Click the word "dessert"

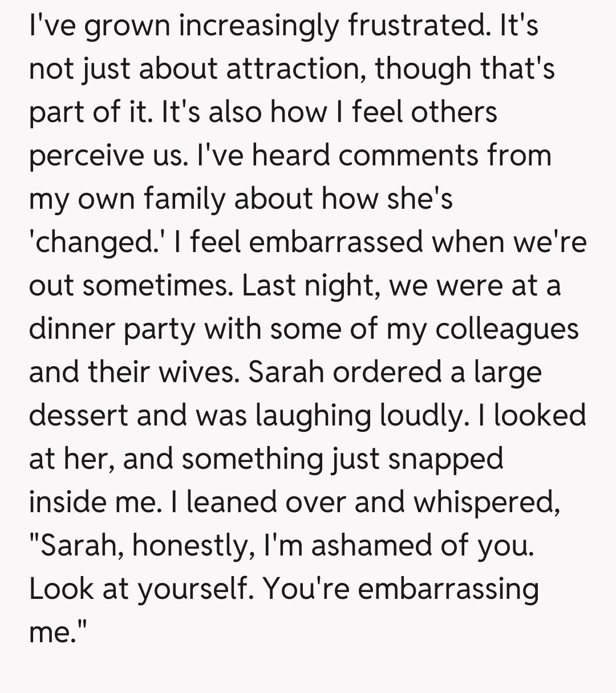coord(79,415)
